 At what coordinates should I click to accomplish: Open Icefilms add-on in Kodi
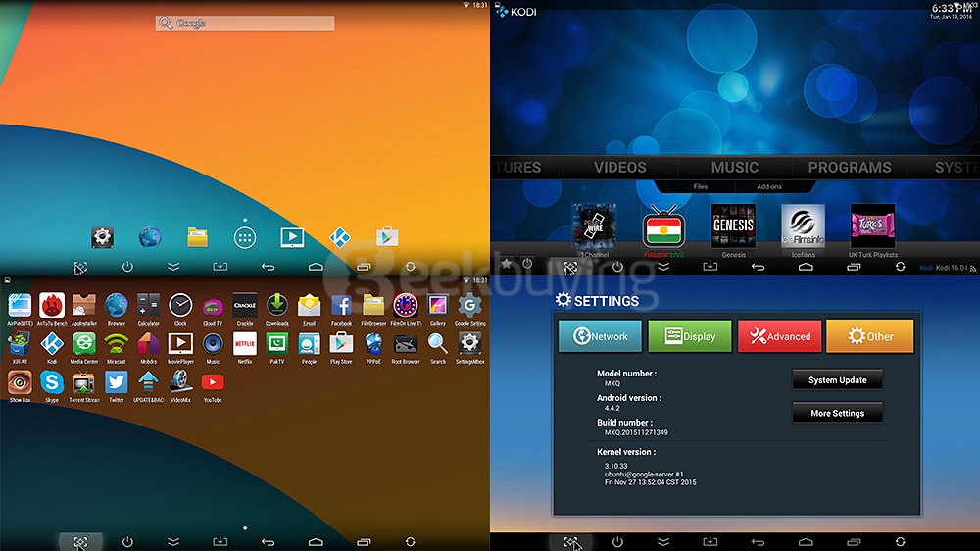tap(804, 230)
